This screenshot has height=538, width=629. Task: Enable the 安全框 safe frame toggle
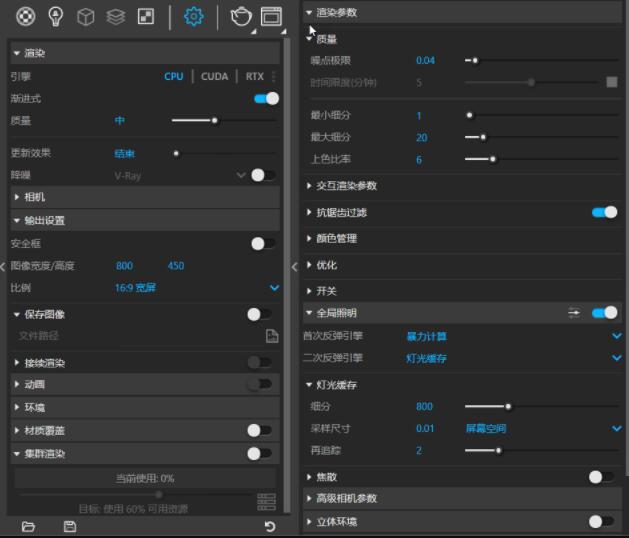click(262, 243)
